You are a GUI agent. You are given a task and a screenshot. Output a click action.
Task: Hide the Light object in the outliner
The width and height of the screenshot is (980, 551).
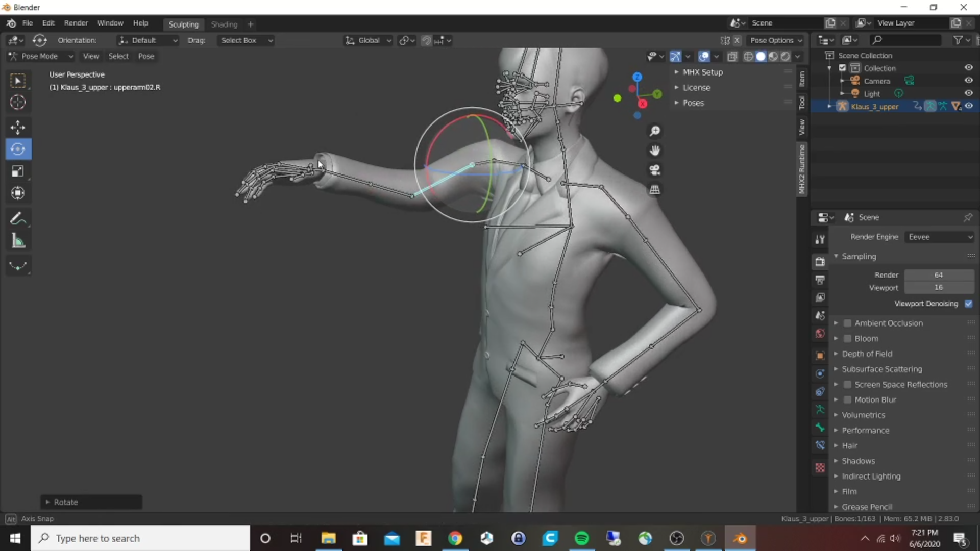click(969, 93)
